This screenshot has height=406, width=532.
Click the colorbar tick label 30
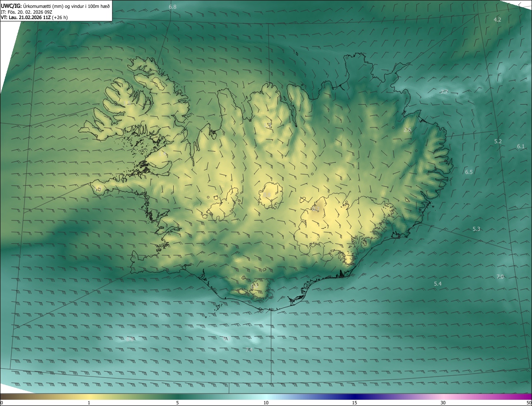click(443, 403)
